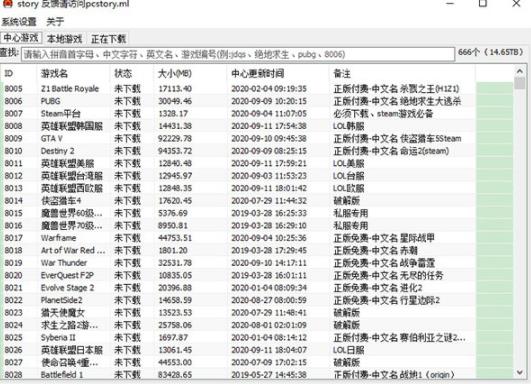Close the story window

pos(516,4)
